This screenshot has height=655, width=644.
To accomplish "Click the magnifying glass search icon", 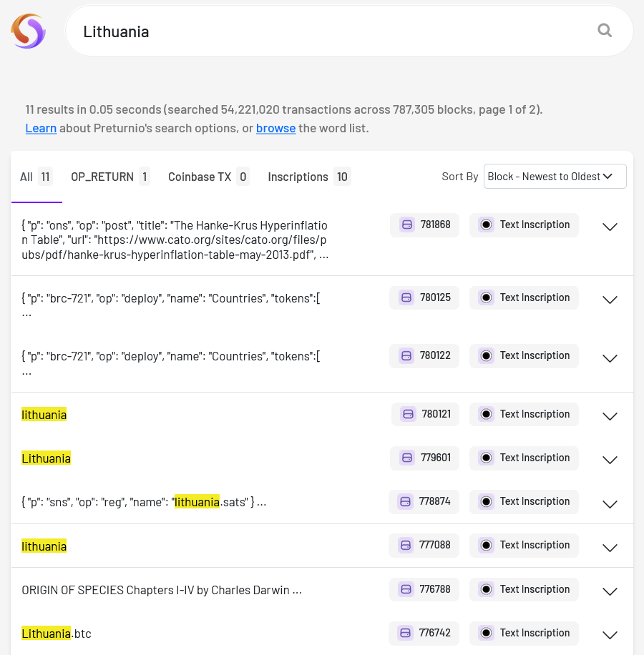I will [x=605, y=31].
